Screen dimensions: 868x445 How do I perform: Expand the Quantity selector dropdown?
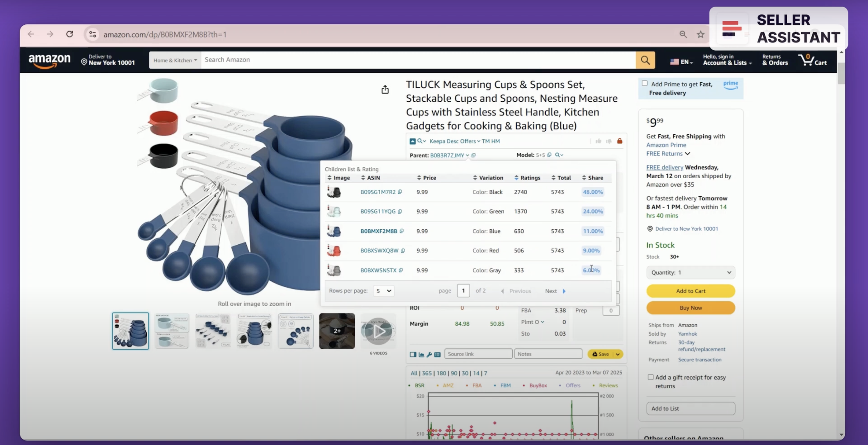690,272
